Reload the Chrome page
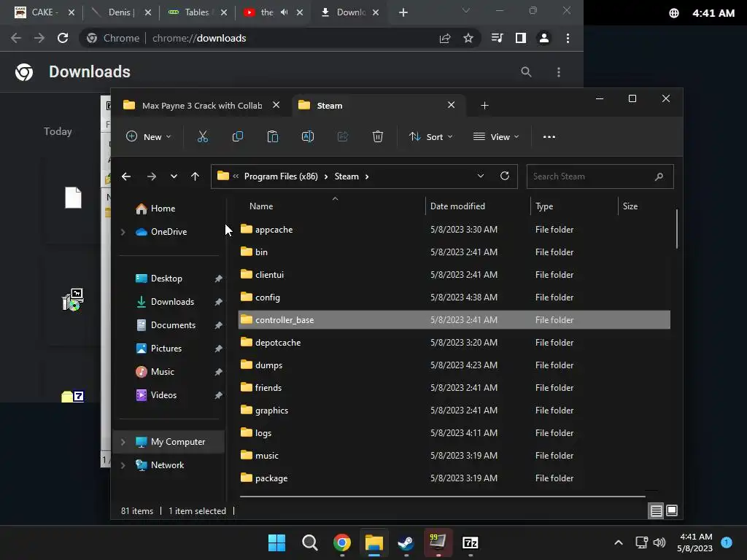This screenshot has height=560, width=747. [63, 38]
